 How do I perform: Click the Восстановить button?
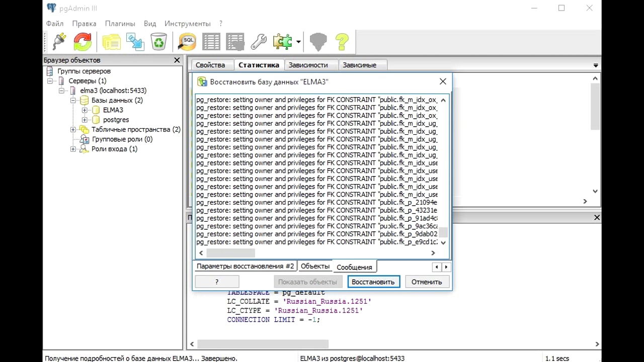373,282
